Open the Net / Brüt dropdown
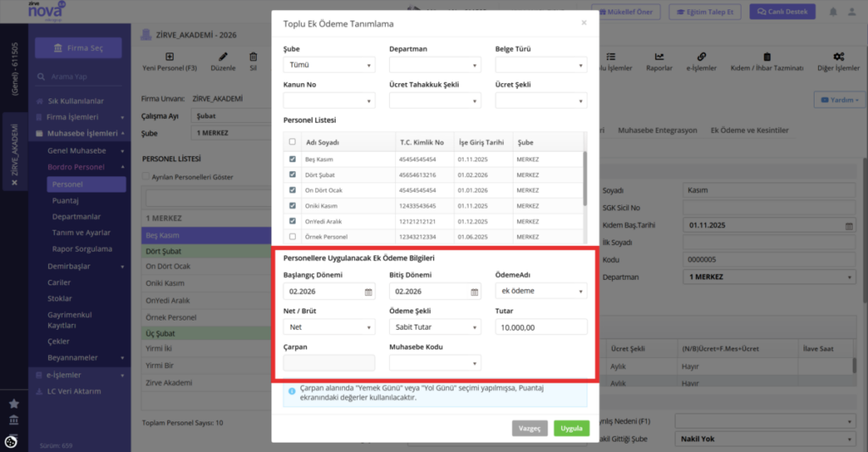This screenshot has height=452, width=868. pyautogui.click(x=329, y=326)
